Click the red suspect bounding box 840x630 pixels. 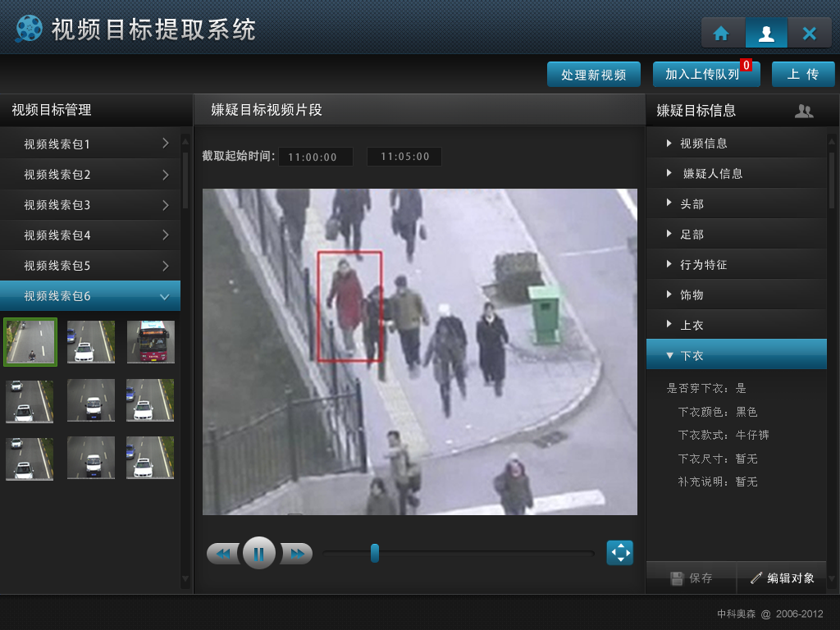pos(349,307)
